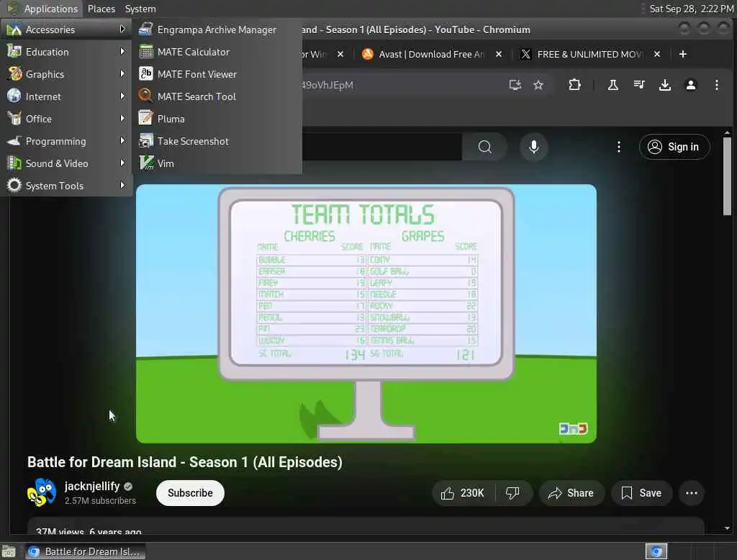Expand Accessories submenu
The height and width of the screenshot is (560, 737).
click(x=65, y=30)
